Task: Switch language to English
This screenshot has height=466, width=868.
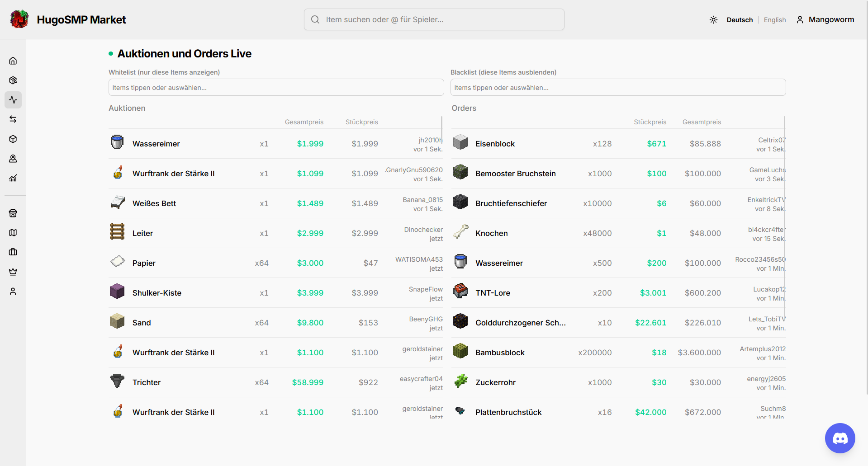Action: (775, 20)
